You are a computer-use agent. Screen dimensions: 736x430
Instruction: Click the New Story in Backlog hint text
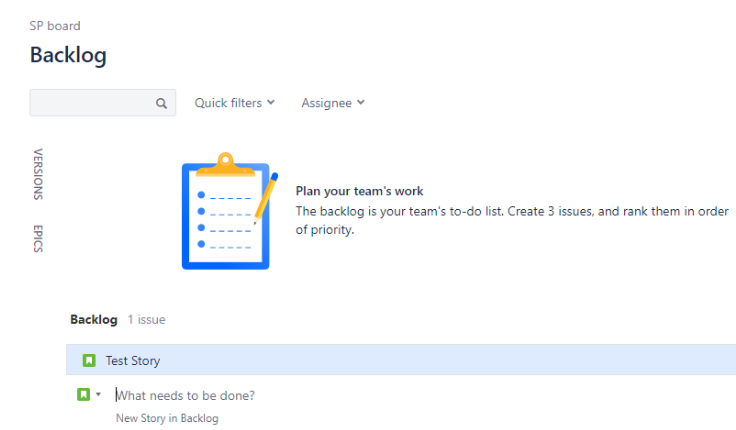pyautogui.click(x=167, y=418)
